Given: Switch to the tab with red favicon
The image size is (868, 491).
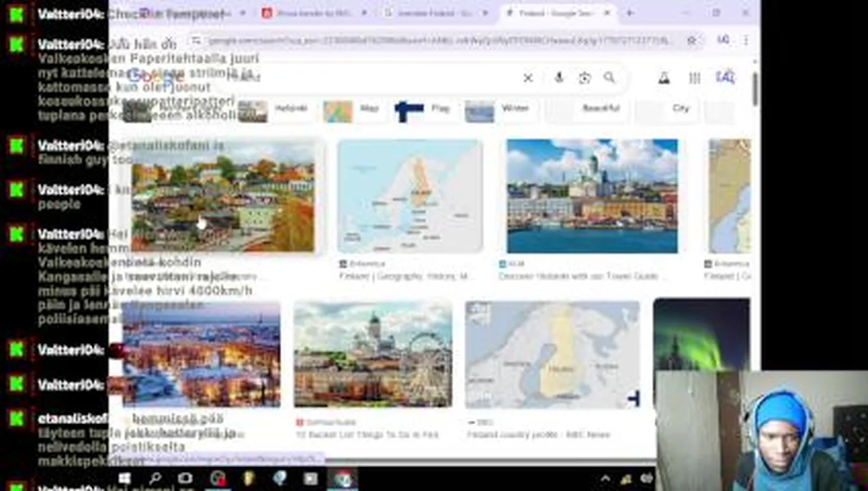Looking at the screenshot, I should tap(315, 13).
